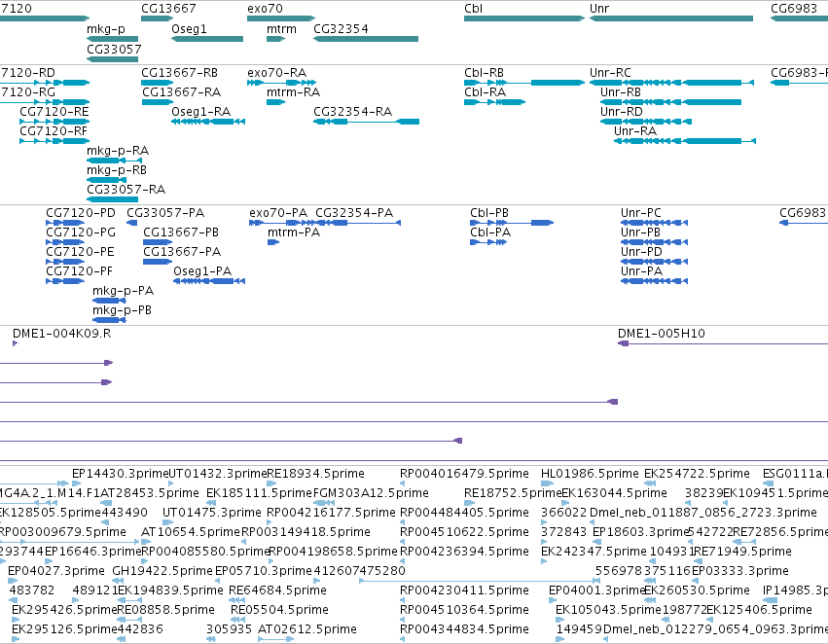The image size is (828, 644).
Task: Click the mtrm gene label
Action: pyautogui.click(x=281, y=29)
